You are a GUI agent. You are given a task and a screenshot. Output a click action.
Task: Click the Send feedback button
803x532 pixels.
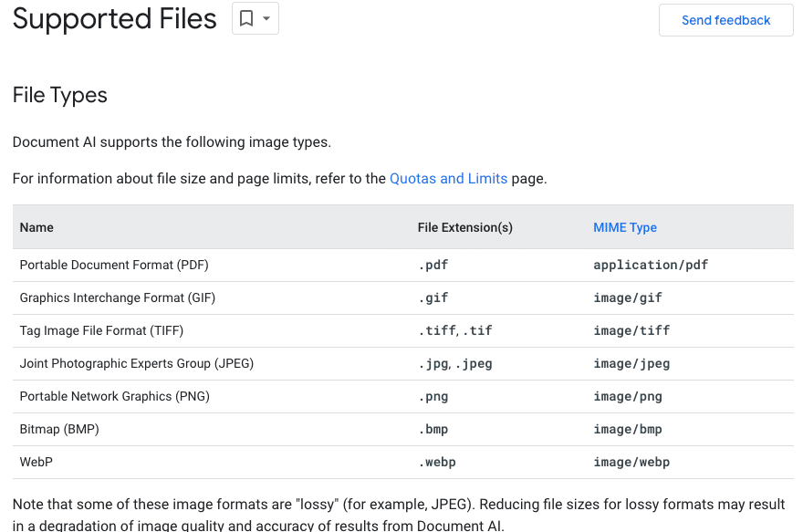pyautogui.click(x=725, y=20)
